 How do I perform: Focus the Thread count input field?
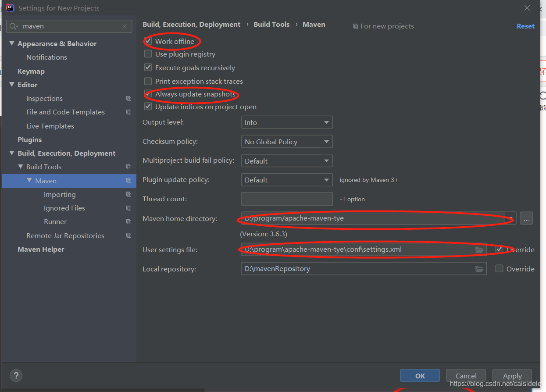point(287,199)
